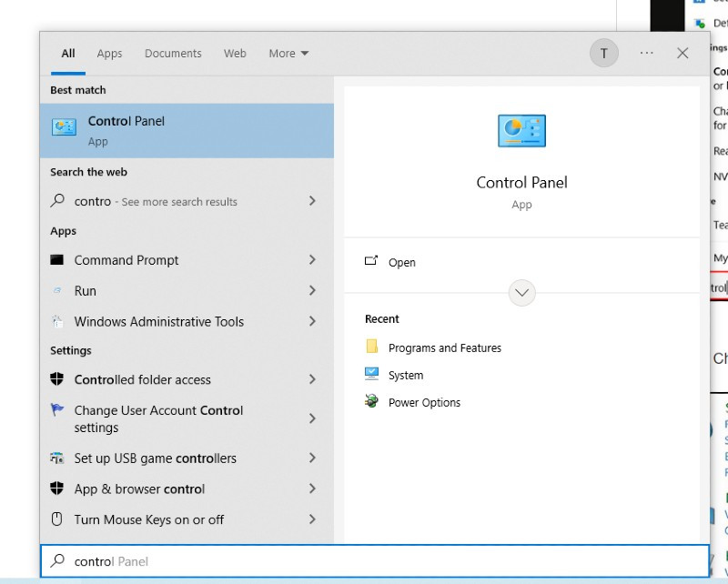728x584 pixels.
Task: Click the magnifier icon beside 'contro' web result
Action: click(x=57, y=200)
